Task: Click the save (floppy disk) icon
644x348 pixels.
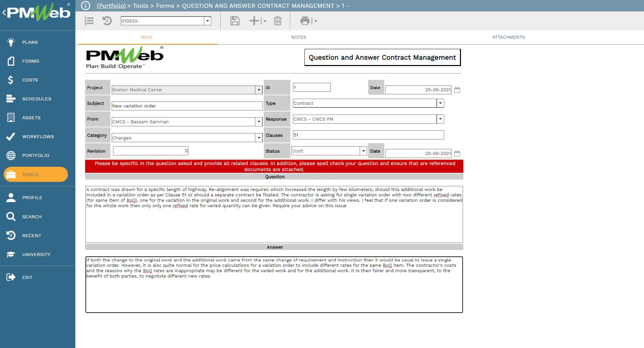Action: [x=235, y=21]
